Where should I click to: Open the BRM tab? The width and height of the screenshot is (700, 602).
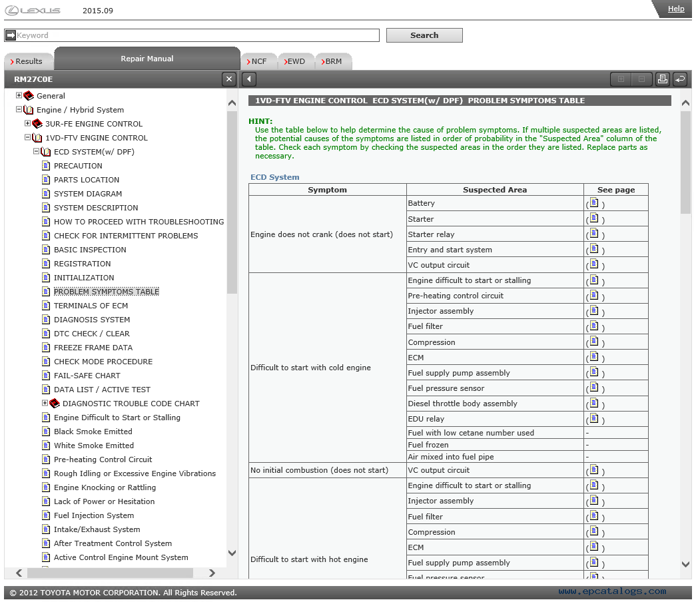pyautogui.click(x=334, y=61)
